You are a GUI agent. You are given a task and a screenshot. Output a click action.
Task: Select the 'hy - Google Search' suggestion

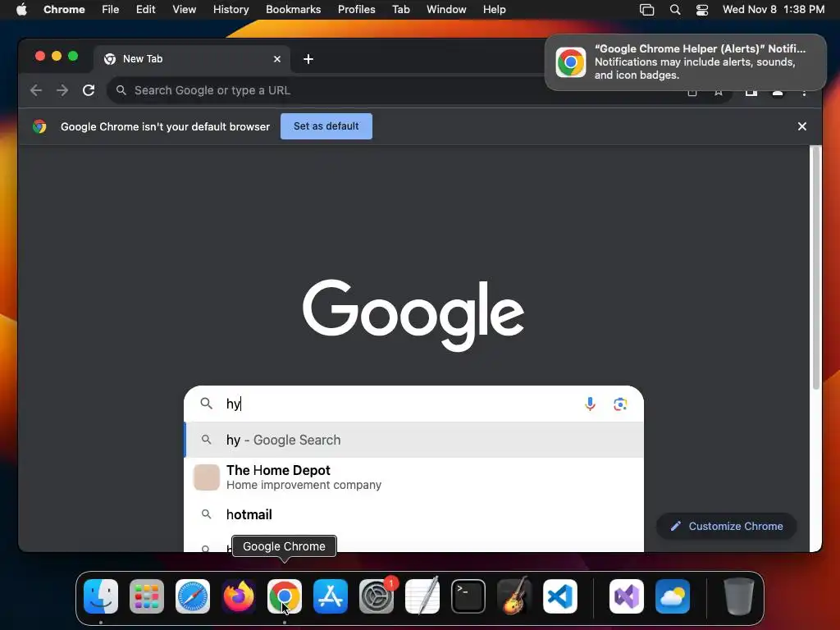(x=413, y=440)
